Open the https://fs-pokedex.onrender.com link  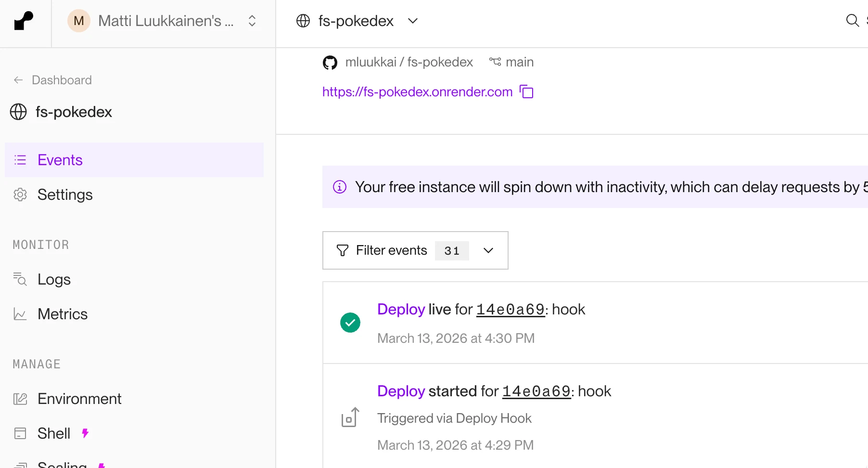pos(417,91)
